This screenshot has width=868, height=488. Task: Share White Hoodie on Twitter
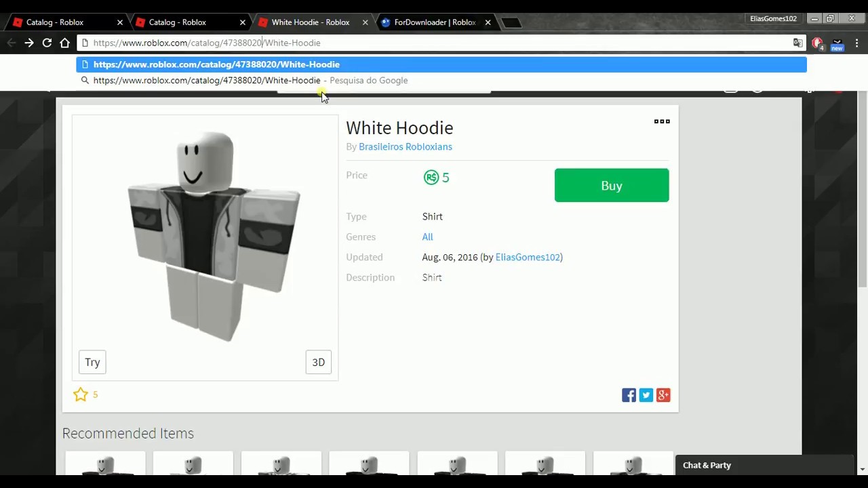click(646, 395)
